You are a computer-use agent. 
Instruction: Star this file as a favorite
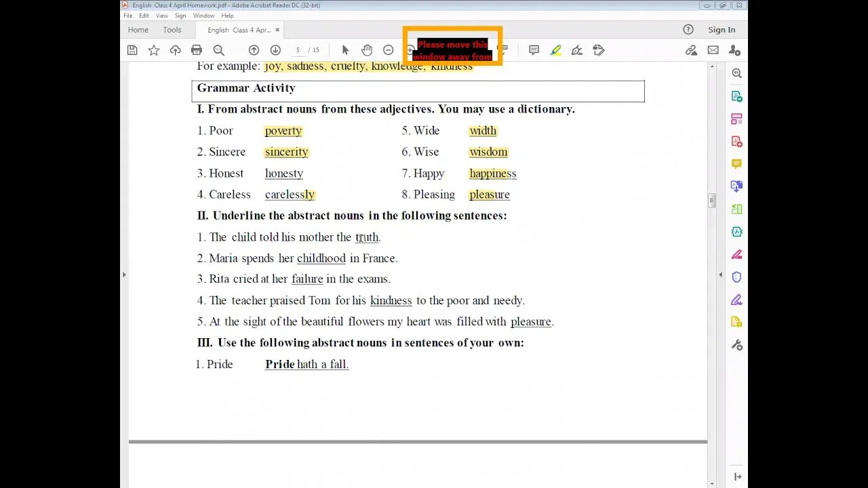[x=154, y=50]
